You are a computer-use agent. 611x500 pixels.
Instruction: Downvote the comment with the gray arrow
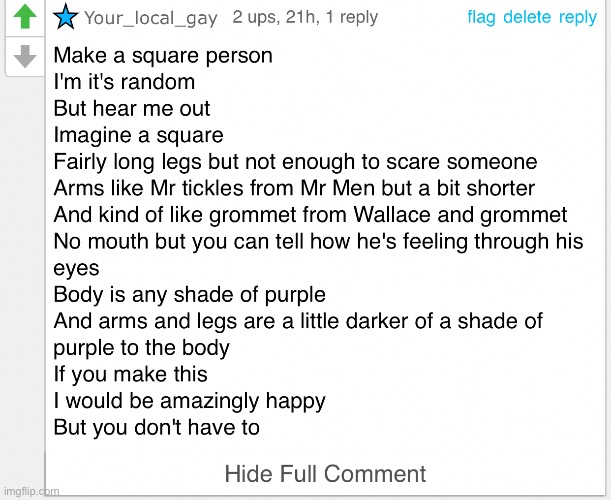pyautogui.click(x=25, y=56)
